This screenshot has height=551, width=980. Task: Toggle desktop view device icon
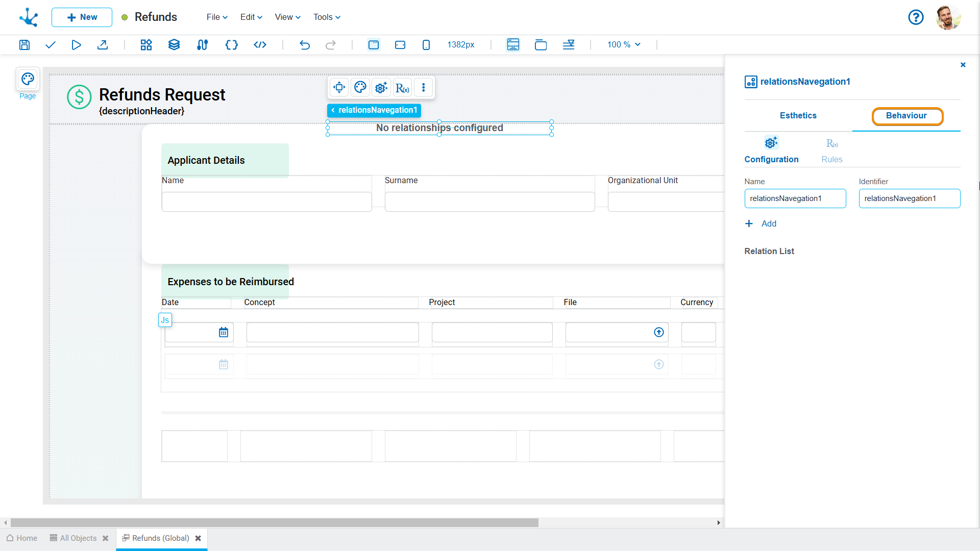[374, 45]
